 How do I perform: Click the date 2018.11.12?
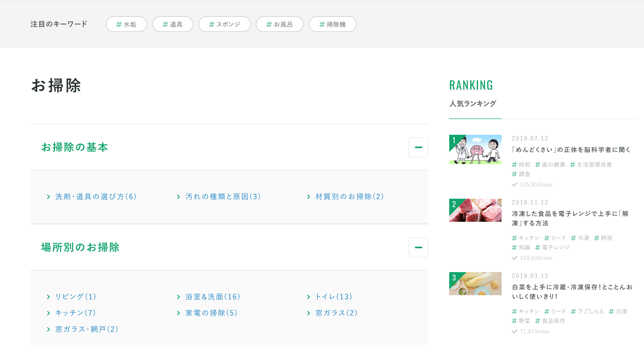point(530,202)
